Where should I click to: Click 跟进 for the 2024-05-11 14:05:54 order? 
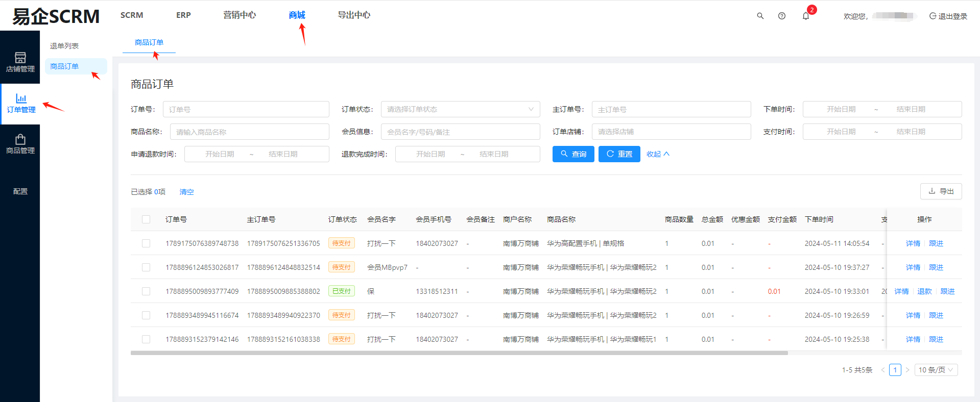point(936,243)
